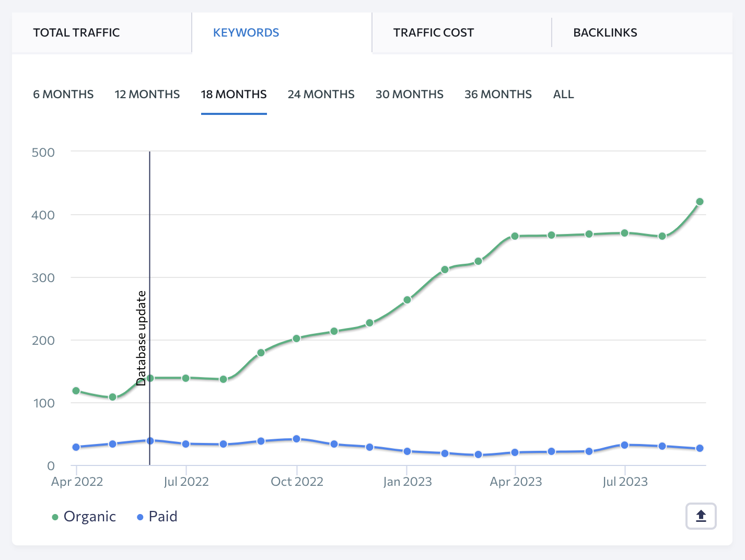Show All time data range
Image resolution: width=745 pixels, height=560 pixels.
tap(563, 94)
